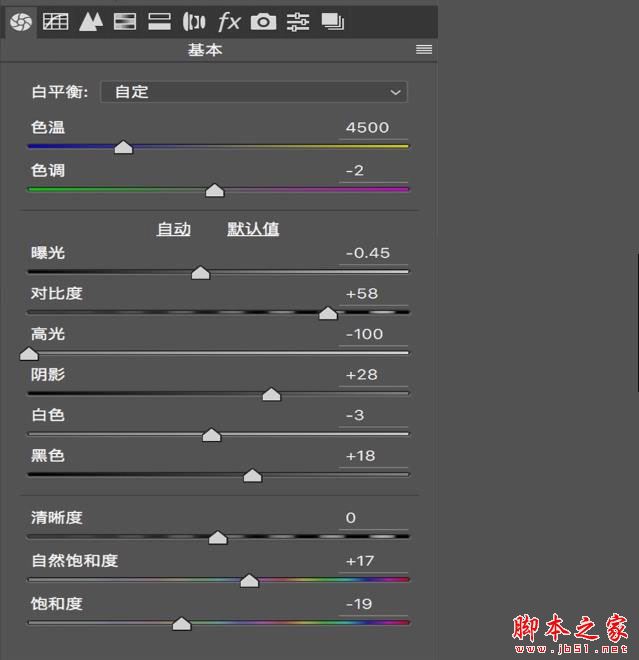Open the fx Effects panel

point(229,21)
